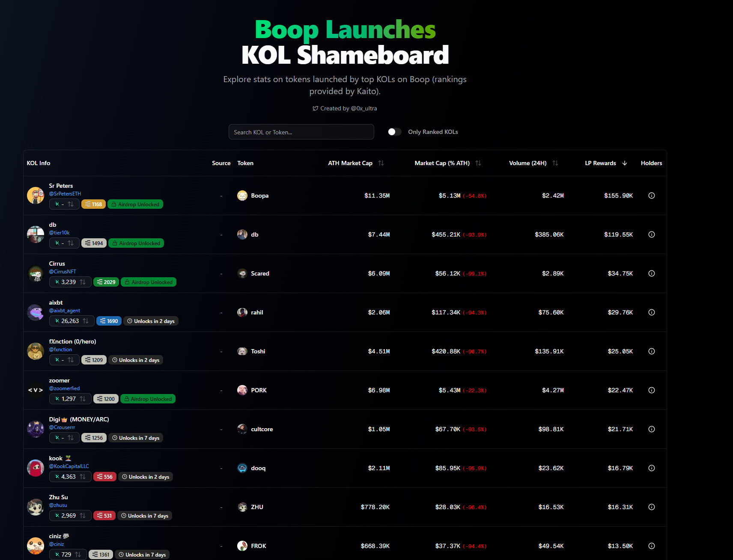Open @fxnction profile link
Screen dimensions: 733x560
(x=60, y=350)
